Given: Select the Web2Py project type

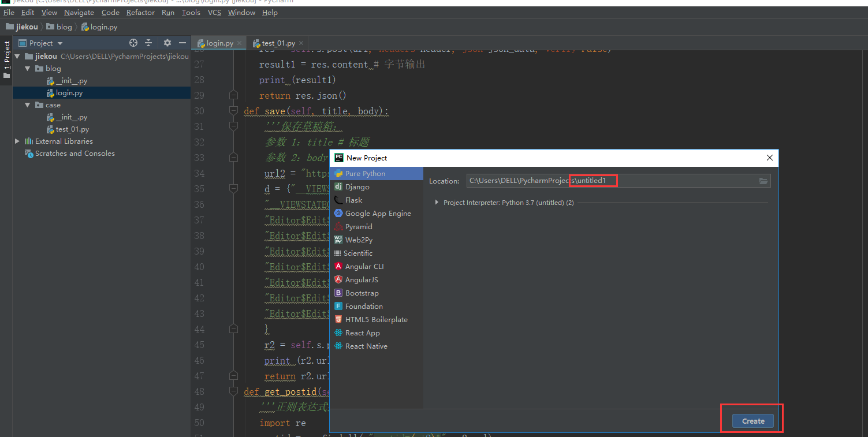Looking at the screenshot, I should [376, 240].
